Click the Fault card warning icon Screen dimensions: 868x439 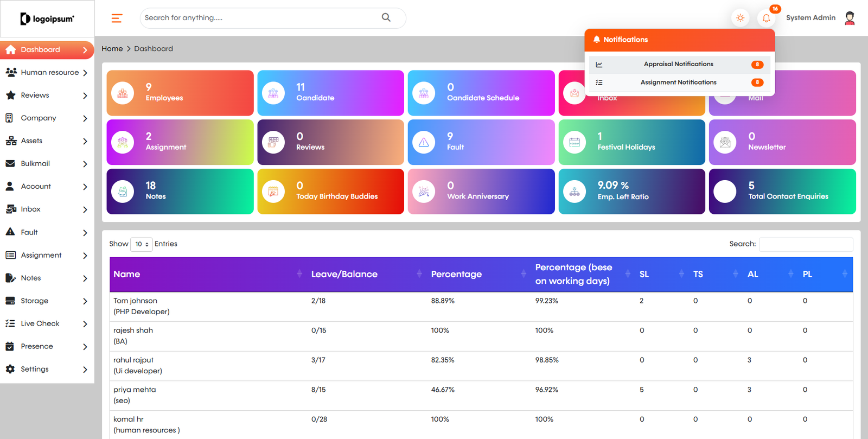click(x=424, y=142)
